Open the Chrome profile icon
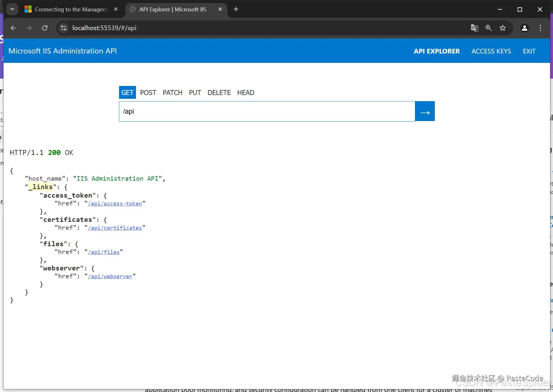 [525, 28]
